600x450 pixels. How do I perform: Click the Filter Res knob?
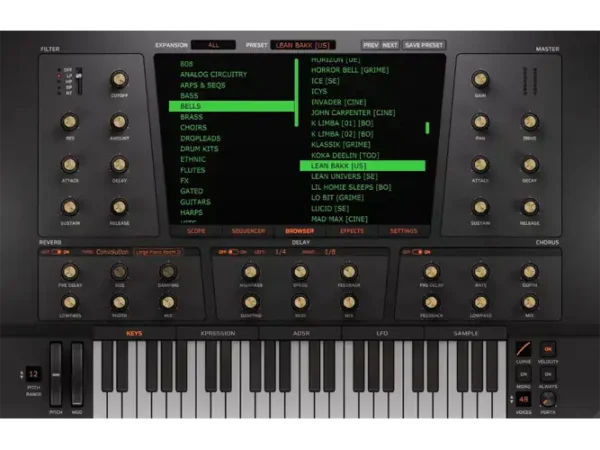tap(70, 122)
